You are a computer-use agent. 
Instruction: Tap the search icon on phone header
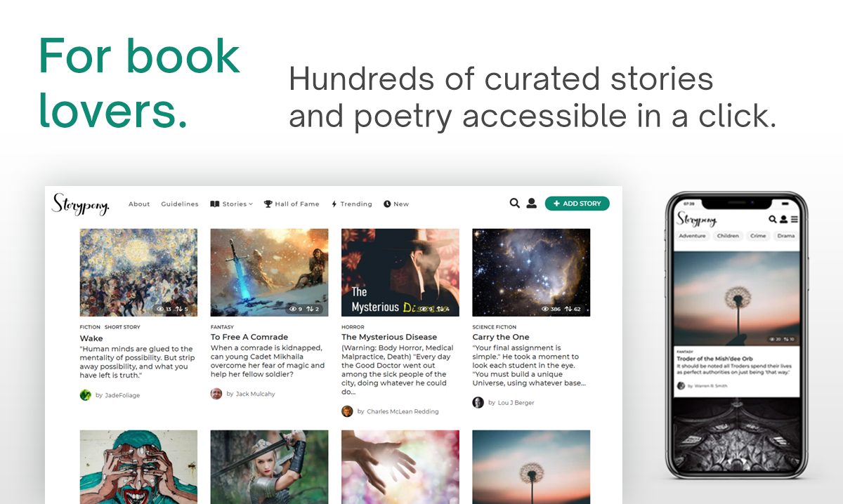(x=773, y=220)
